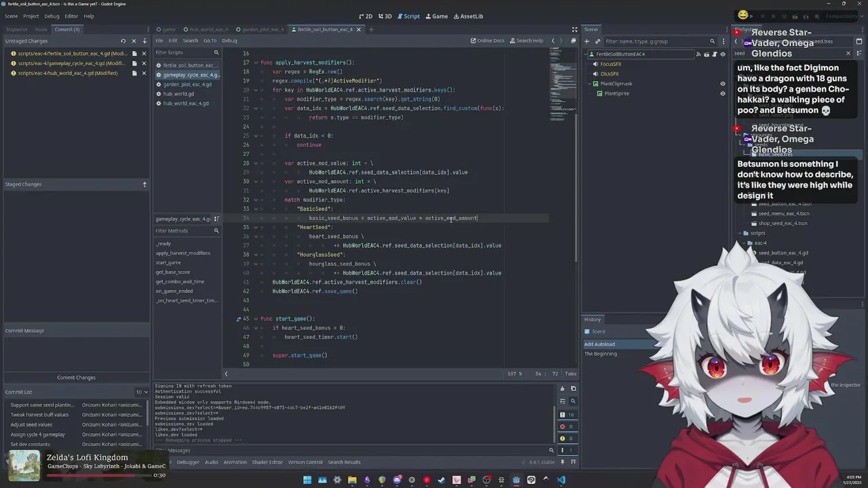Discard gameplay_cycle_eac_4.gd change
The image size is (868, 488).
(x=144, y=63)
